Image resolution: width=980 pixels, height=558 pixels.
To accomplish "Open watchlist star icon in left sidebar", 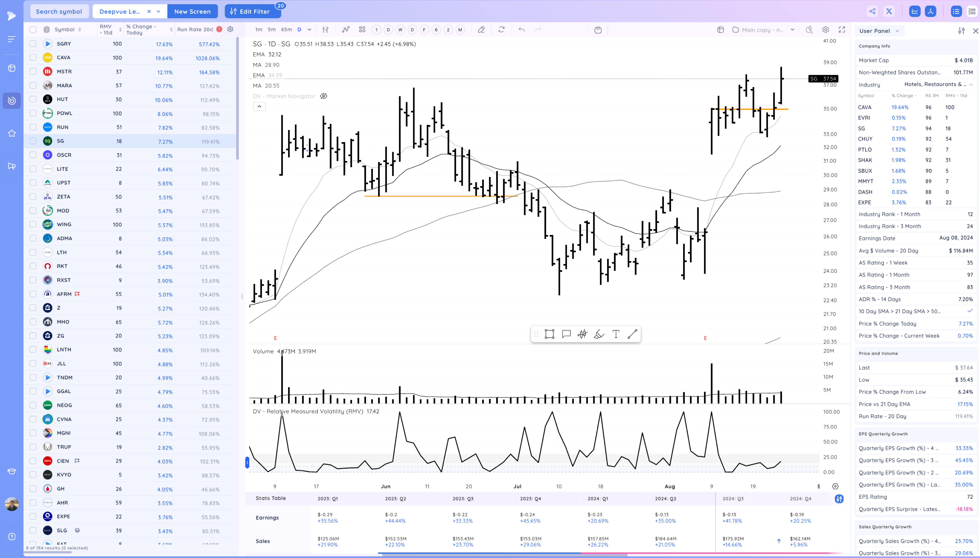I will point(12,133).
